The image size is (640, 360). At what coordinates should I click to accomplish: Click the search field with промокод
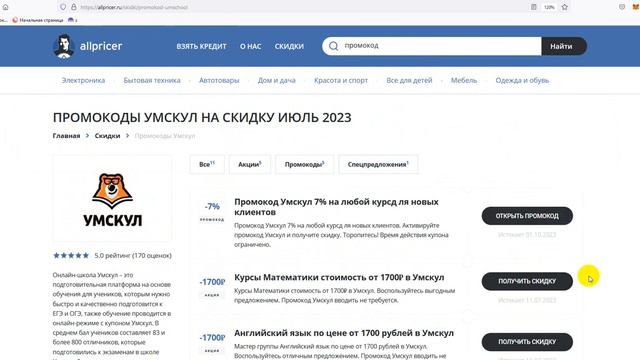[432, 46]
